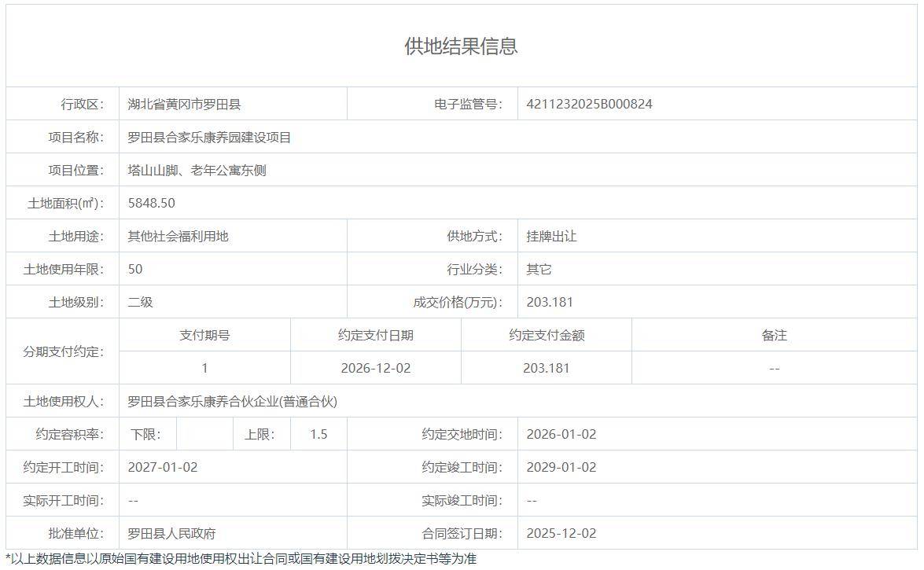The width and height of the screenshot is (924, 570).
Task: Click the 供地结果信息 title heading
Action: point(461,46)
